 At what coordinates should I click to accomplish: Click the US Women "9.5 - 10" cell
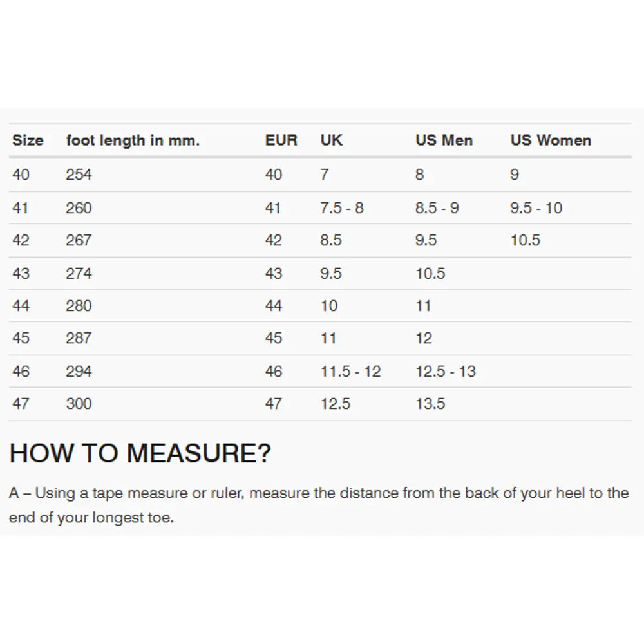tap(536, 208)
